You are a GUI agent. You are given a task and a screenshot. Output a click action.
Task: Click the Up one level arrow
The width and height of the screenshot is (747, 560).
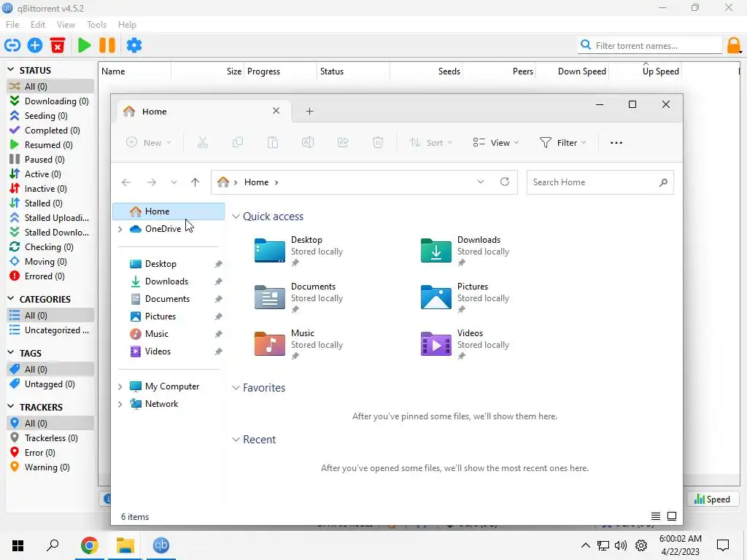click(x=195, y=182)
